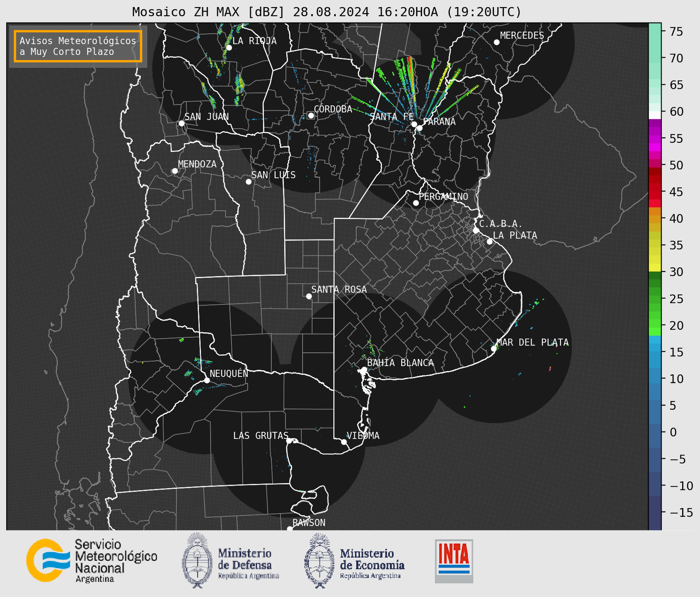Viewport: 700px width, 597px height.
Task: Click the C.A.B.A. city marker dot
Action: point(476,230)
